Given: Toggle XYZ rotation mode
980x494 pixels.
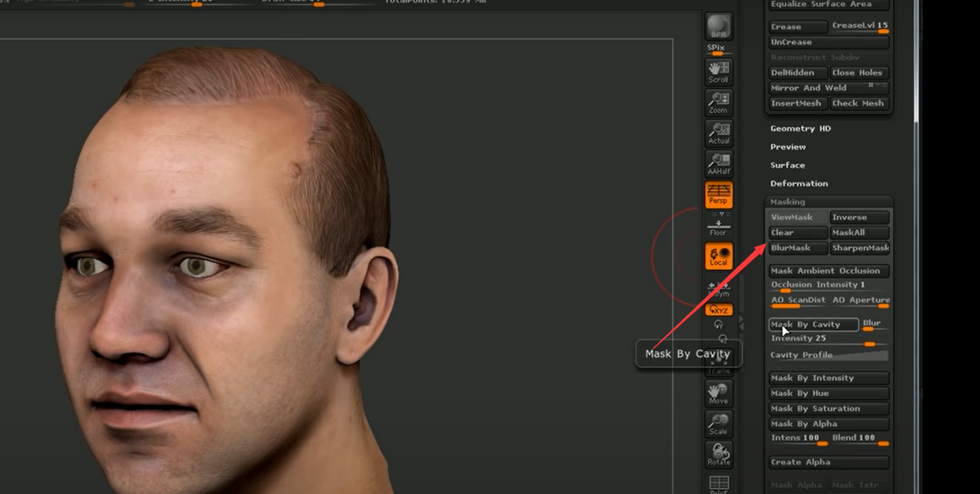Looking at the screenshot, I should pos(718,310).
